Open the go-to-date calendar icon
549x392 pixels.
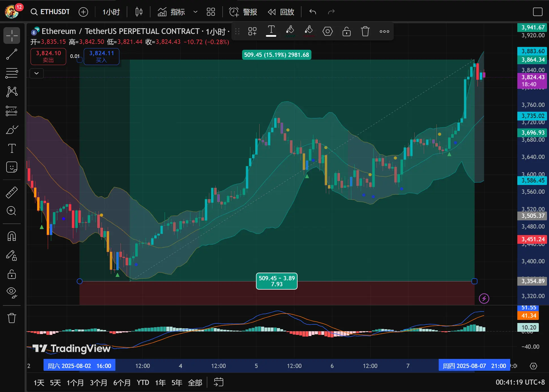219,382
